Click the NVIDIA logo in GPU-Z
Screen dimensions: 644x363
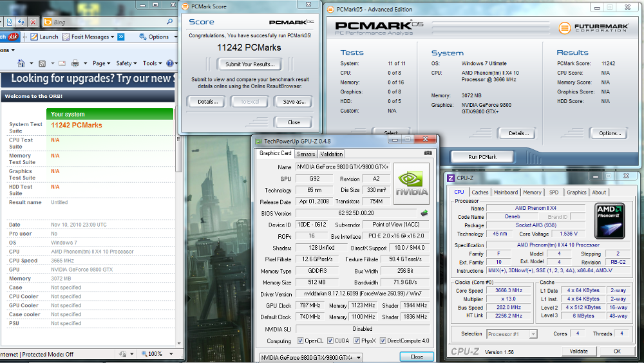pos(412,183)
